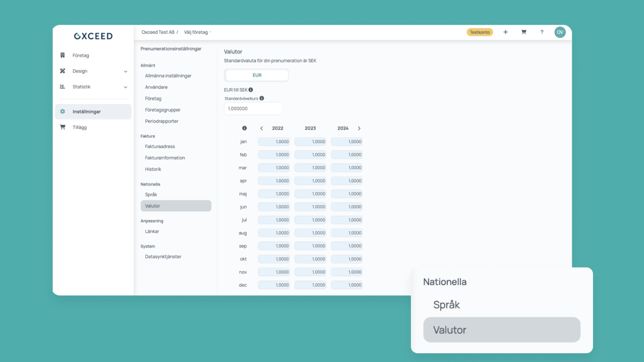Click the Statistik chart icon

(x=63, y=87)
